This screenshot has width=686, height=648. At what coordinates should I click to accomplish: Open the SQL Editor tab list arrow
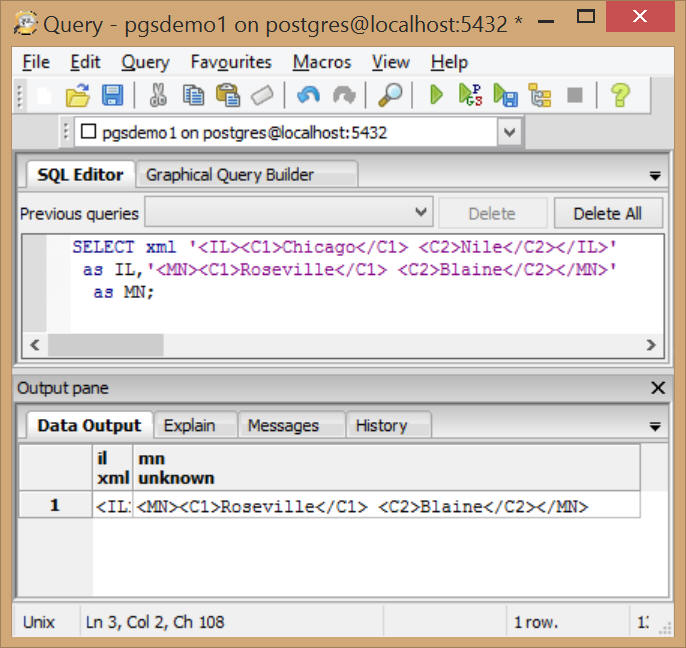(655, 176)
